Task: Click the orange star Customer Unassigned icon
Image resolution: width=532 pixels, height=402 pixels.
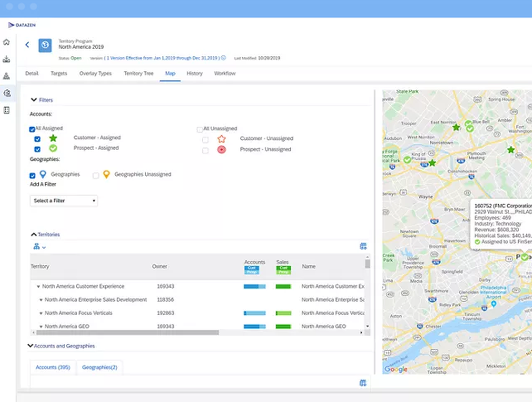Action: [x=221, y=138]
